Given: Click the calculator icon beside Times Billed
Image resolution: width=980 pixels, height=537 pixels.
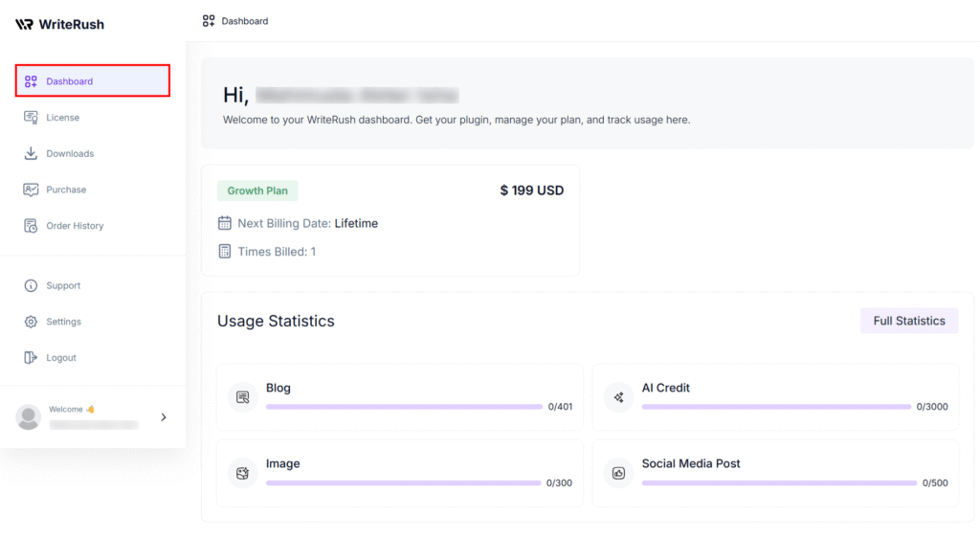Looking at the screenshot, I should 224,252.
